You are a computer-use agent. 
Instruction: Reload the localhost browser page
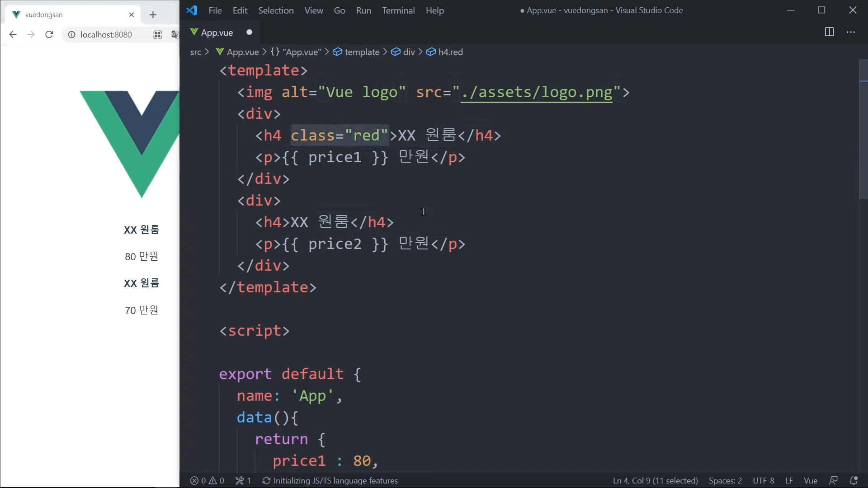pyautogui.click(x=49, y=34)
